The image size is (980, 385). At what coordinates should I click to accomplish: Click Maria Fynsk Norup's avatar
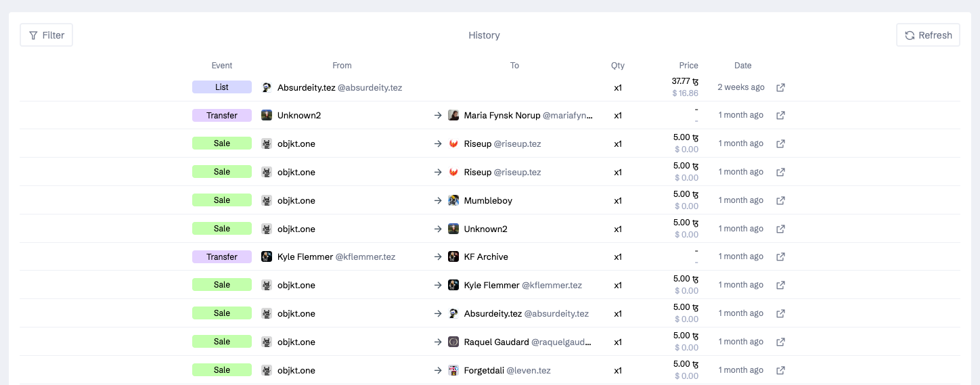click(453, 115)
